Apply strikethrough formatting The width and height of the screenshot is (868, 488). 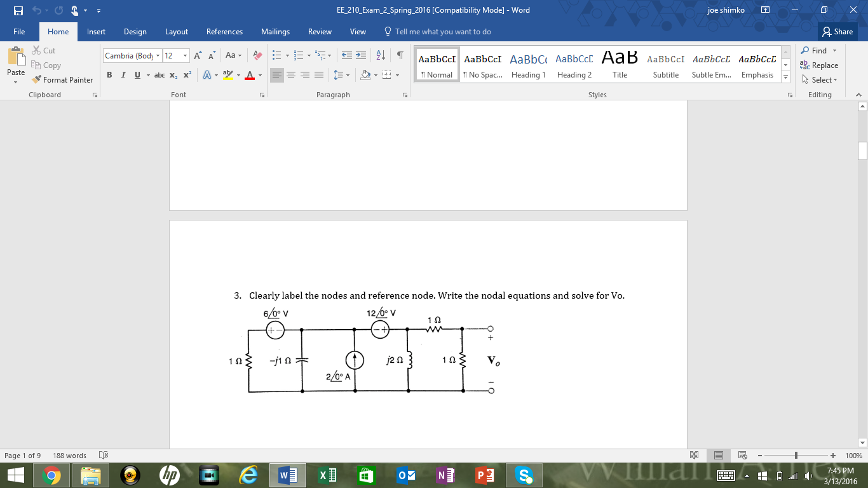click(159, 75)
